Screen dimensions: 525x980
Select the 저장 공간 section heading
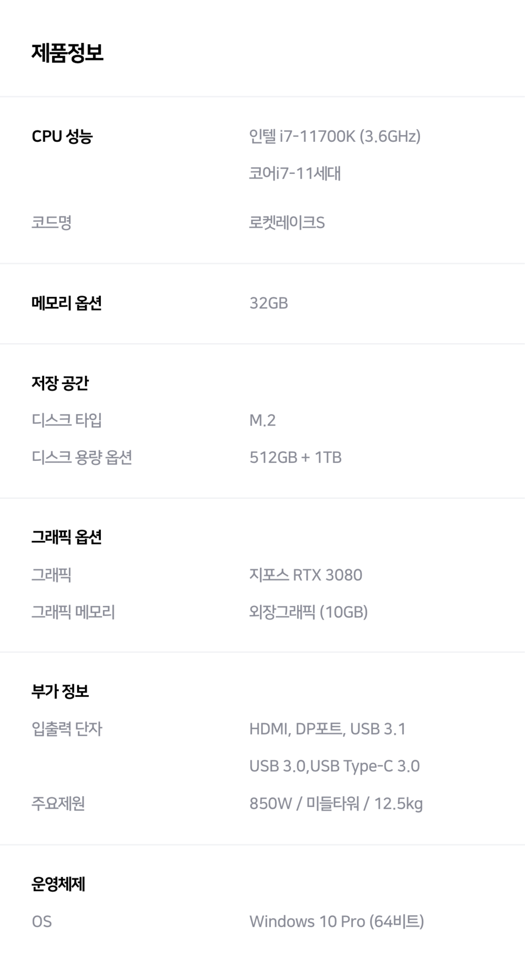point(60,383)
